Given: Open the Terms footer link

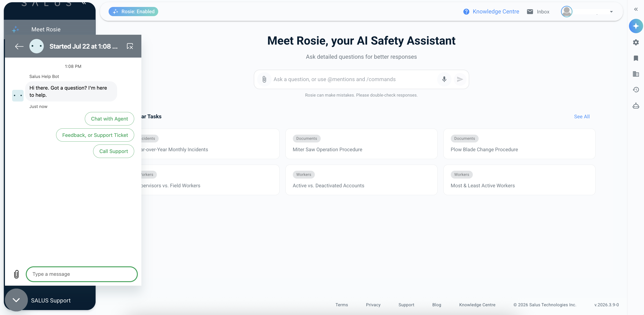Looking at the screenshot, I should pyautogui.click(x=342, y=305).
